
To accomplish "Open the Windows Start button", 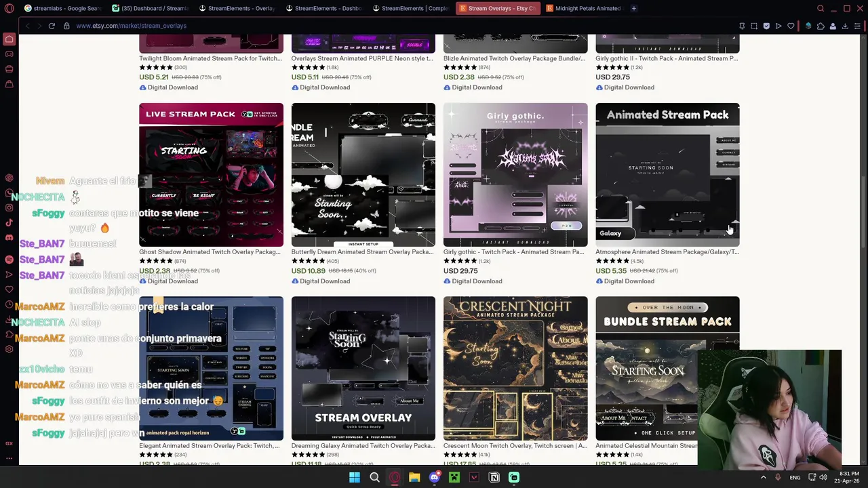I will pyautogui.click(x=355, y=477).
